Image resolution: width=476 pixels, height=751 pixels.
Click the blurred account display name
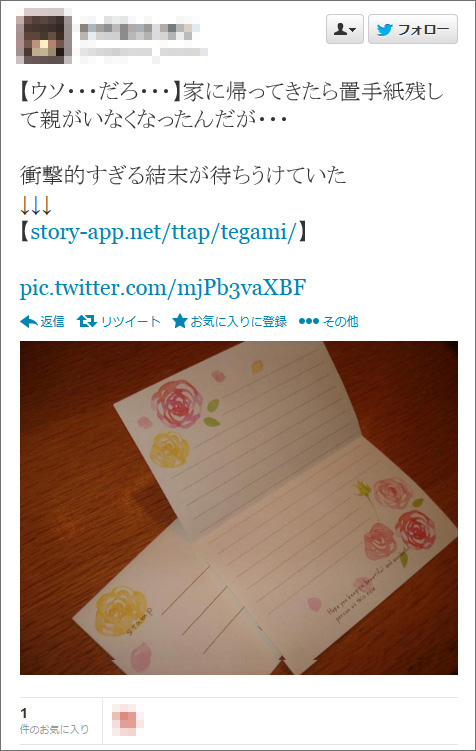tap(139, 31)
